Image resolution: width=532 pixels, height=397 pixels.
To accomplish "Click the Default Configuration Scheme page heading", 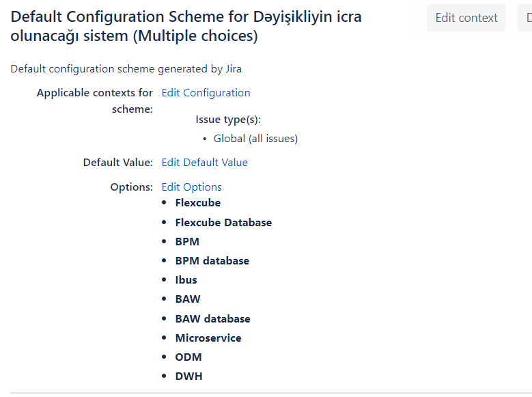I will pyautogui.click(x=186, y=26).
